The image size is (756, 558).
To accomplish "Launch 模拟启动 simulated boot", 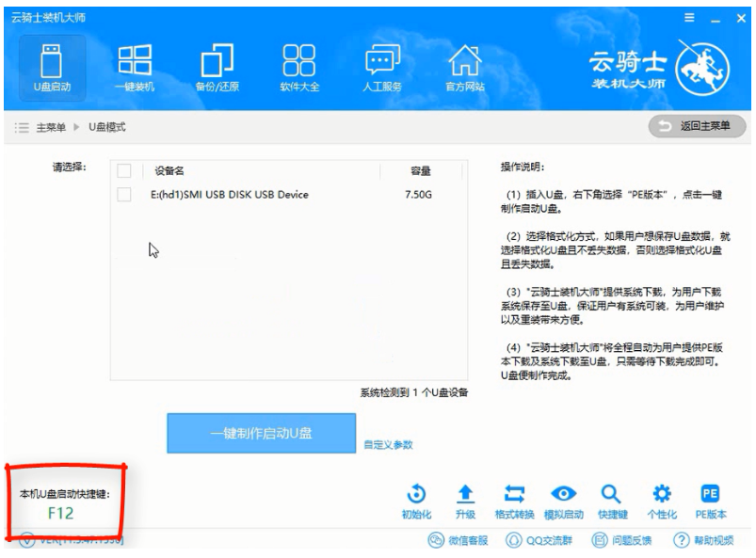I will point(564,501).
